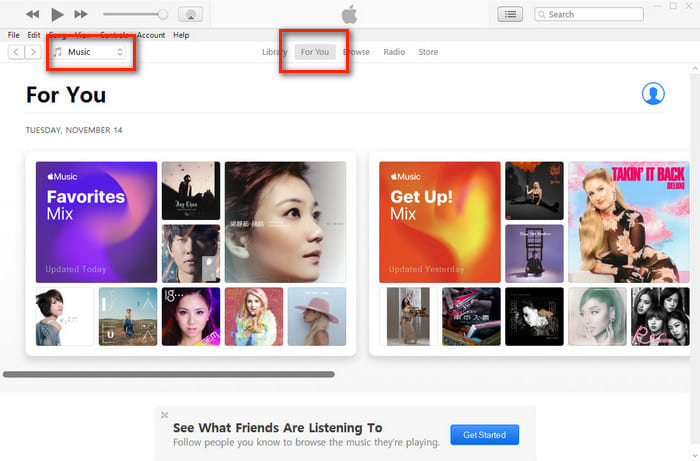
Task: Open the account profile avatar icon
Action: pos(653,94)
